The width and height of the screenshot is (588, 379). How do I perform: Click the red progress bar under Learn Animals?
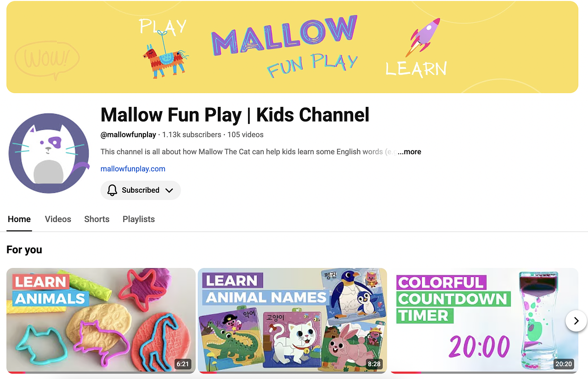[16, 372]
